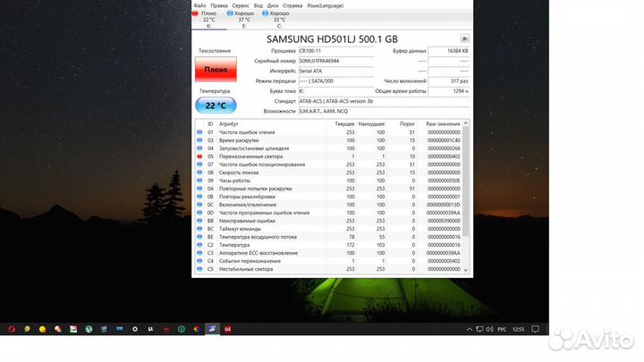This screenshot has height=362, width=644.
Task: Click the Интерфейс Serial ATA field
Action: click(x=336, y=71)
